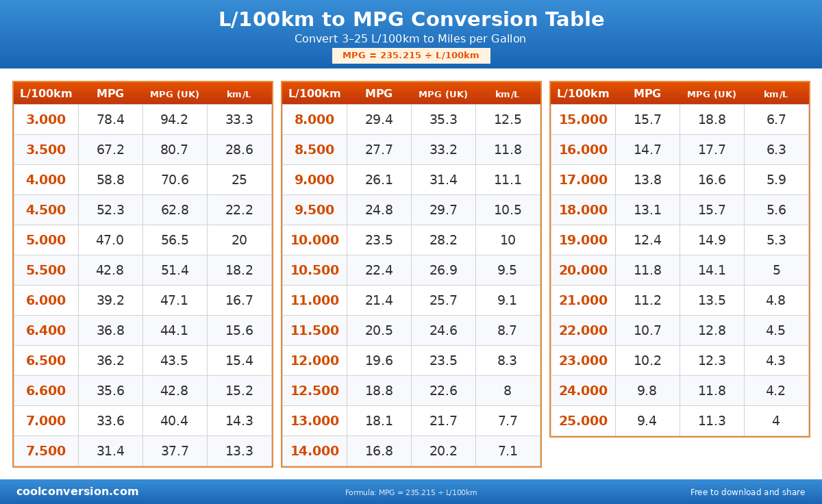Click the 10.000 L/100km row label

(314, 240)
